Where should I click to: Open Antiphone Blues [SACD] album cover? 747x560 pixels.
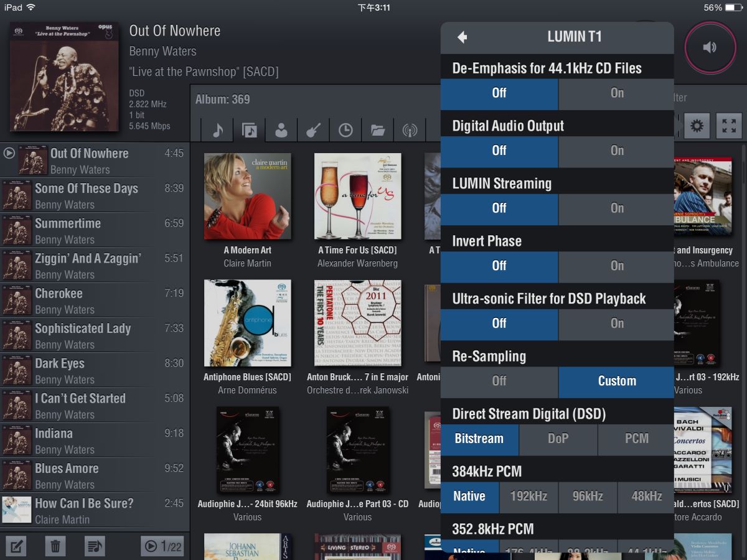click(248, 323)
